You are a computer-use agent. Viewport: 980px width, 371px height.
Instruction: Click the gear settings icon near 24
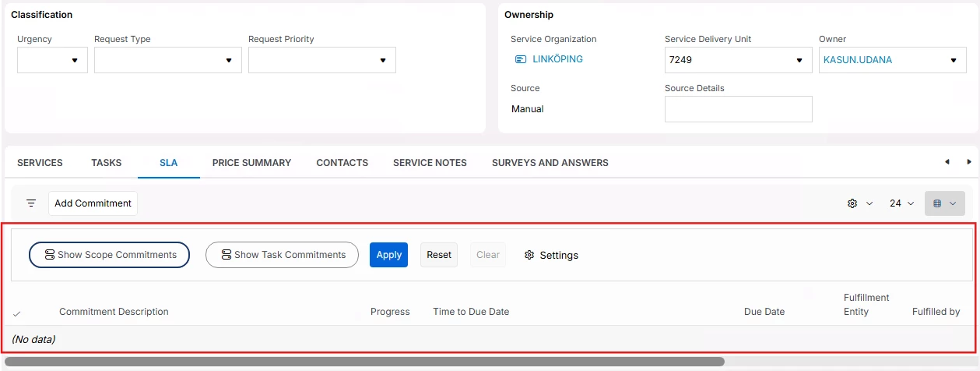pos(852,203)
